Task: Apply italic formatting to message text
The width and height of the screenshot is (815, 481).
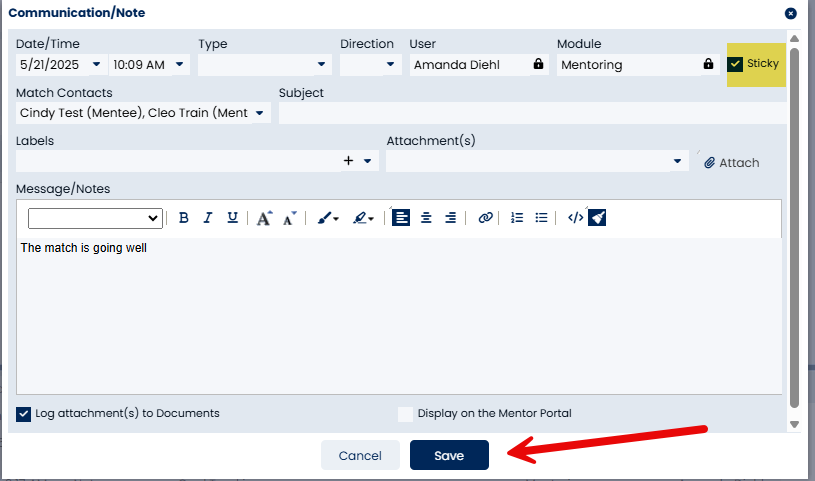Action: [208, 218]
